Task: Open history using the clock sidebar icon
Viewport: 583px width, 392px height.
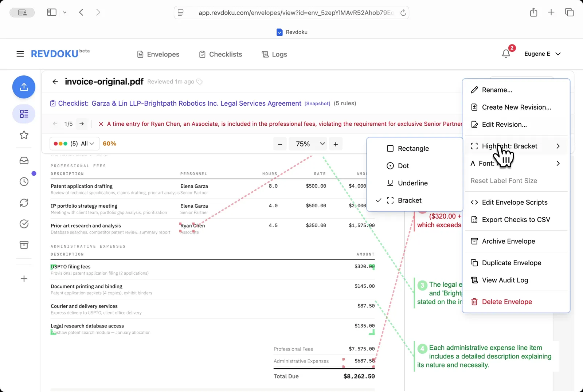Action: click(x=24, y=181)
